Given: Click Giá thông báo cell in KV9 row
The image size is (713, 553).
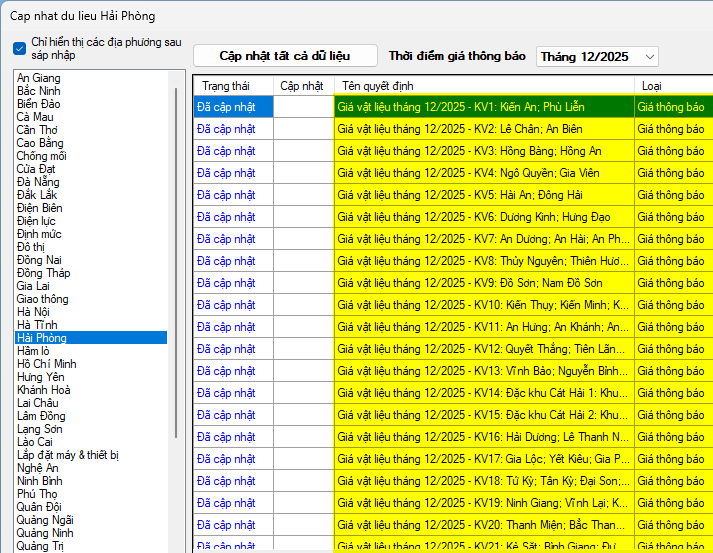Looking at the screenshot, I should tap(672, 283).
